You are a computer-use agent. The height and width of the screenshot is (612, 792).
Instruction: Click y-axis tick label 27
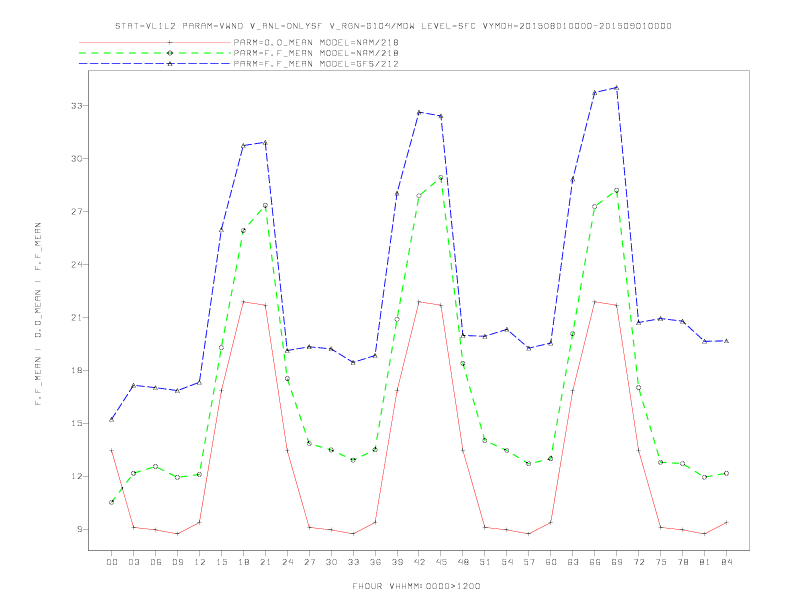pyautogui.click(x=77, y=212)
